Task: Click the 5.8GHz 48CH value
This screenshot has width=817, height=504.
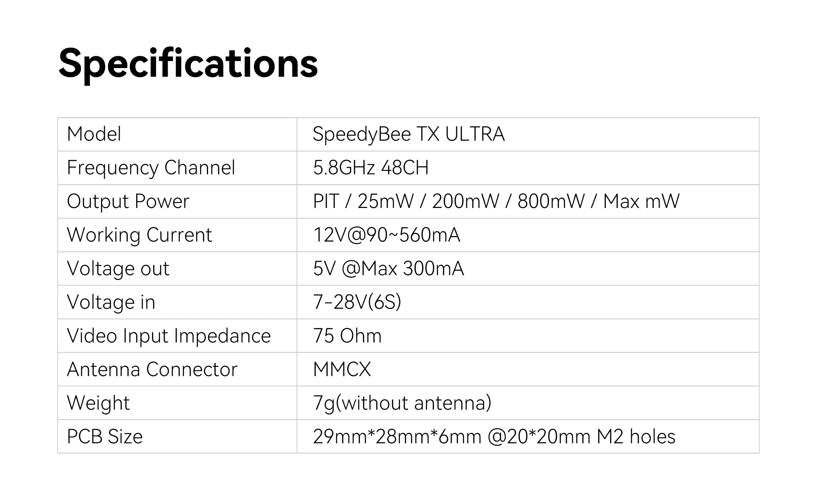Action: point(371,168)
